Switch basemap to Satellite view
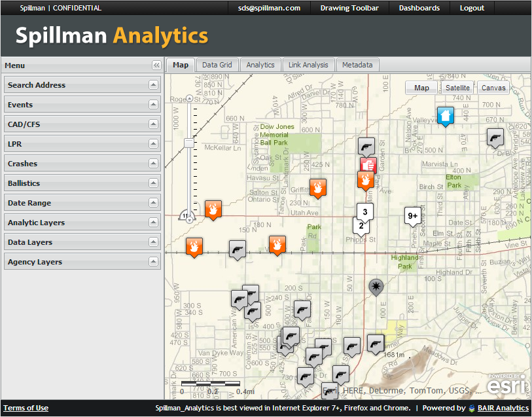 coord(457,88)
